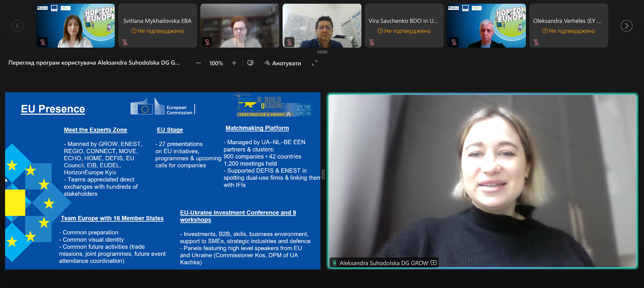Click green microphone icon on speaker label
The height and width of the screenshot is (288, 644).
pyautogui.click(x=335, y=263)
